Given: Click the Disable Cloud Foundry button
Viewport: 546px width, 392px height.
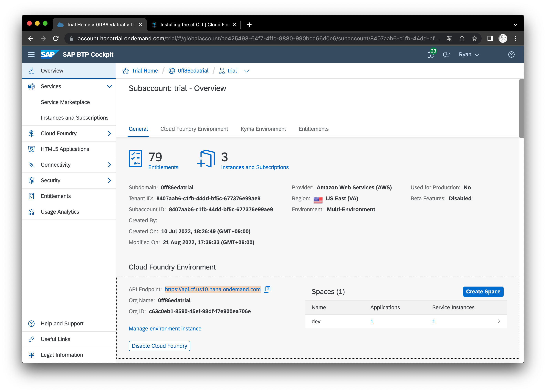Looking at the screenshot, I should [159, 346].
